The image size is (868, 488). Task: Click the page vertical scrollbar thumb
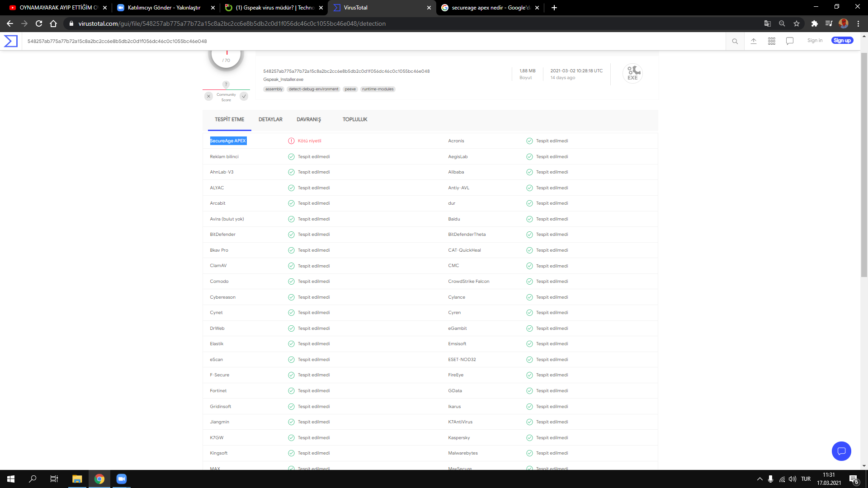(864, 165)
